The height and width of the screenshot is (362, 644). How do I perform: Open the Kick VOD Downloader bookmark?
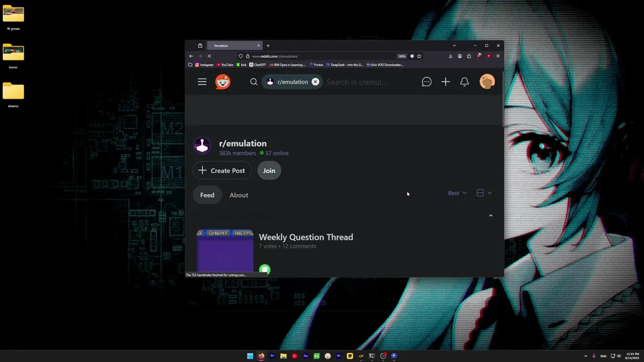click(x=385, y=65)
